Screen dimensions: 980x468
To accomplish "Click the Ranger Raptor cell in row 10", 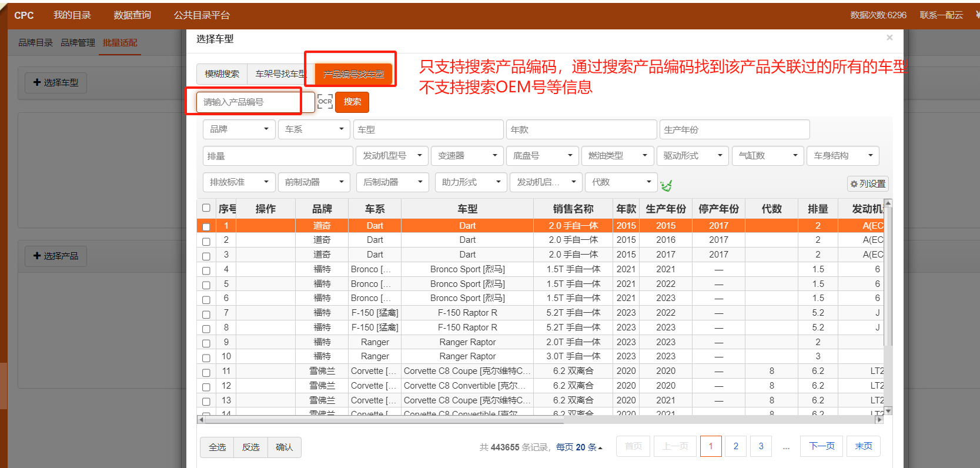I will point(467,356).
